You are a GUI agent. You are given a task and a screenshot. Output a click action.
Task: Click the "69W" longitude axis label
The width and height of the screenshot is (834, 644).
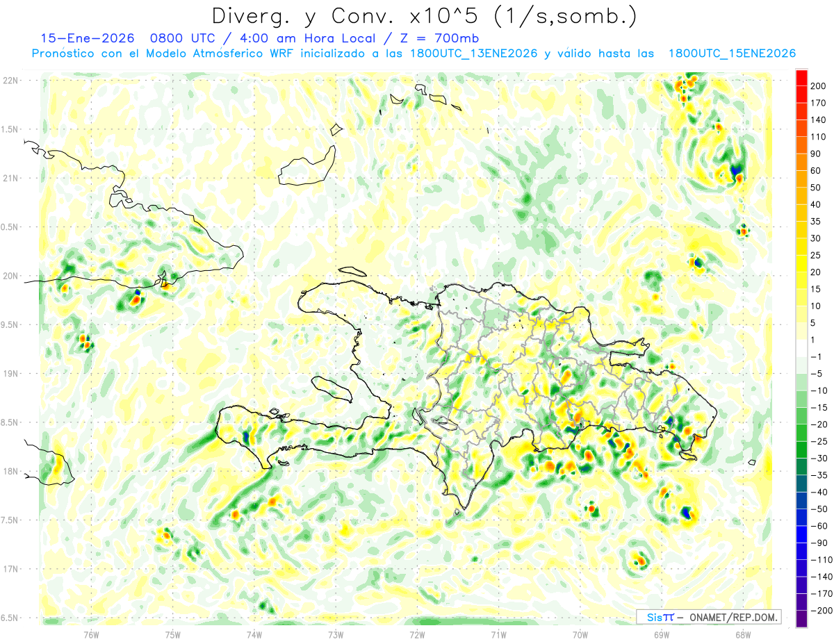pos(661,635)
